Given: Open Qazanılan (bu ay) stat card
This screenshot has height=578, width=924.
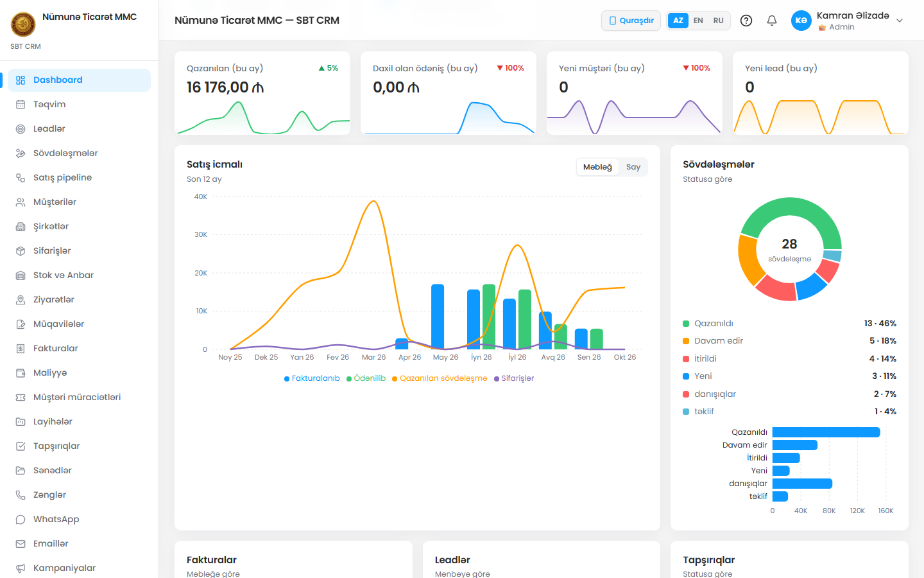Looking at the screenshot, I should pos(262,93).
